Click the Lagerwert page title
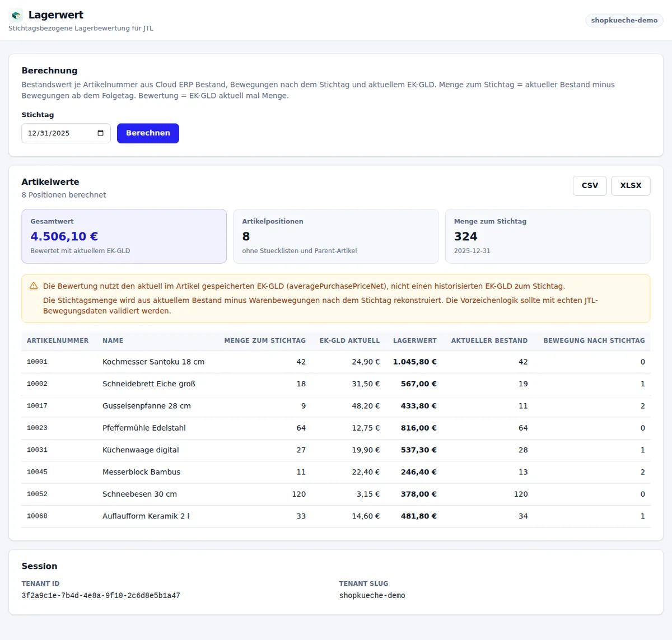The image size is (672, 640). pos(56,15)
